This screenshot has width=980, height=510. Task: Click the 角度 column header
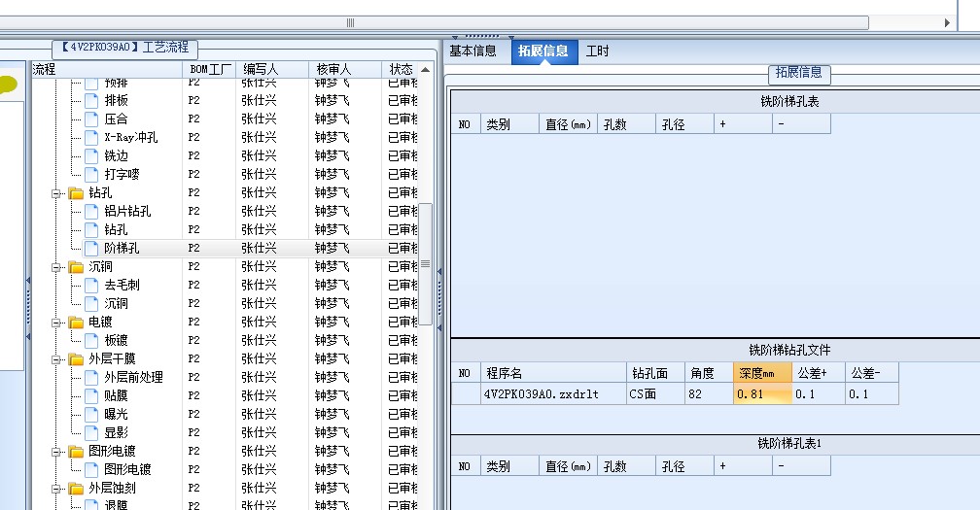[710, 373]
